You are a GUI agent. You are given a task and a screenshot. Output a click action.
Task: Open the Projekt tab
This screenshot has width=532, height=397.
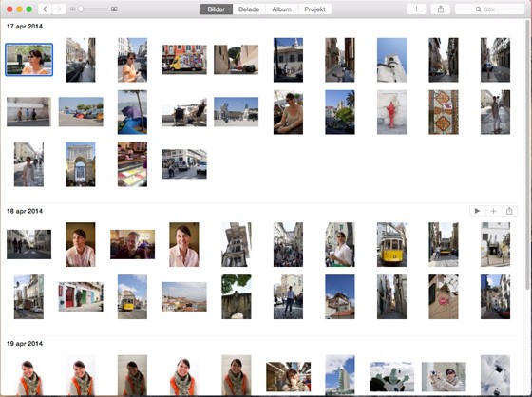coord(314,9)
